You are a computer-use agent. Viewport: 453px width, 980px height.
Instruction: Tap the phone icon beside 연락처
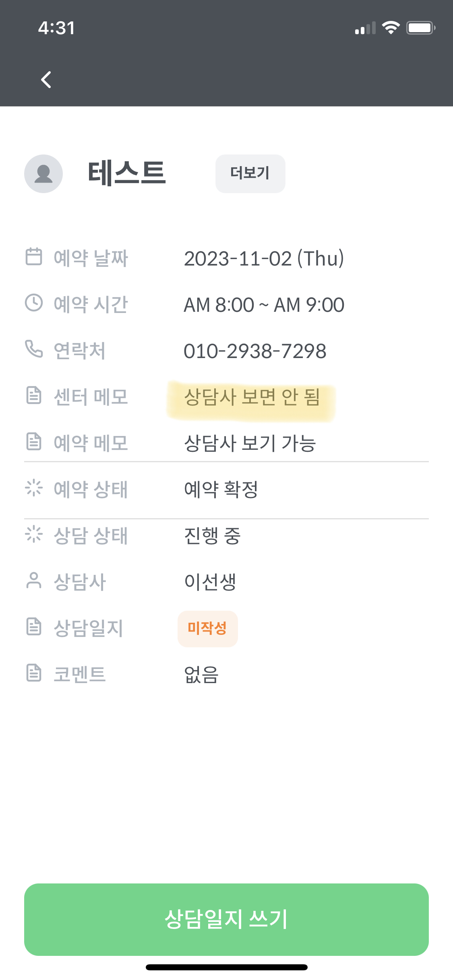tap(34, 349)
